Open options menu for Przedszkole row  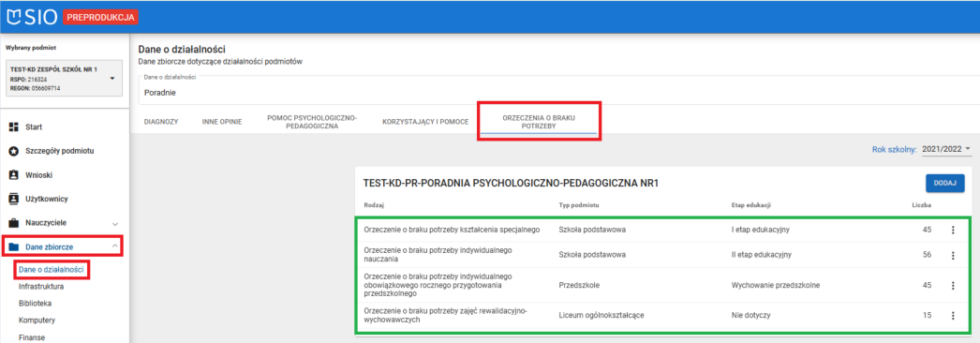(953, 286)
